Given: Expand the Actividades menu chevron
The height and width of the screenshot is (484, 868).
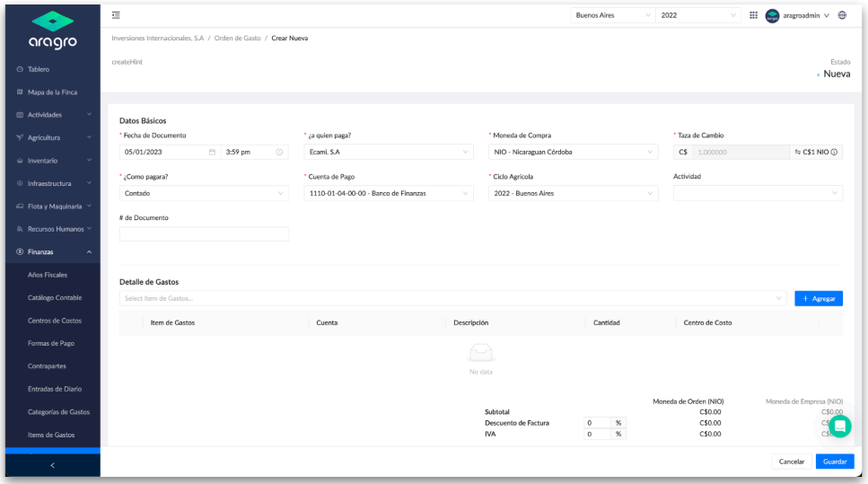Looking at the screenshot, I should click(89, 115).
